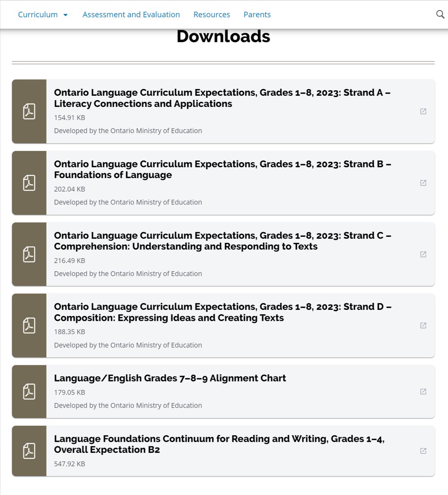Expand the Curriculum dropdown arrow
The width and height of the screenshot is (448, 495).
pyautogui.click(x=65, y=15)
